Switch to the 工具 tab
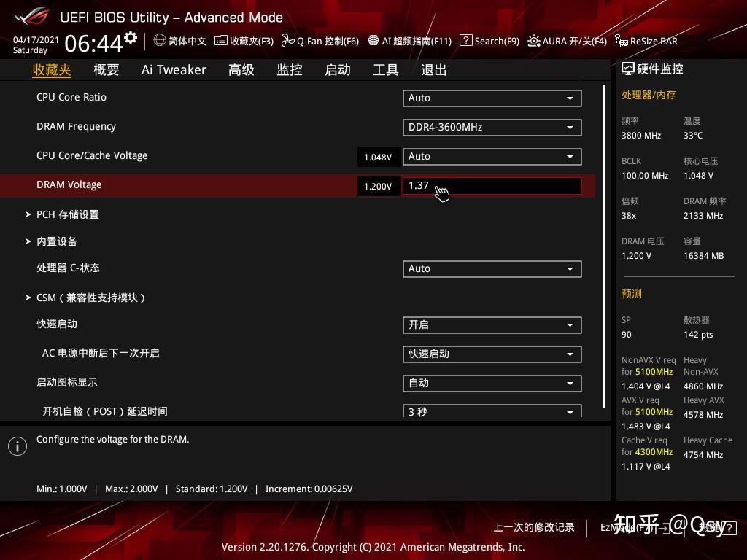 (x=386, y=70)
